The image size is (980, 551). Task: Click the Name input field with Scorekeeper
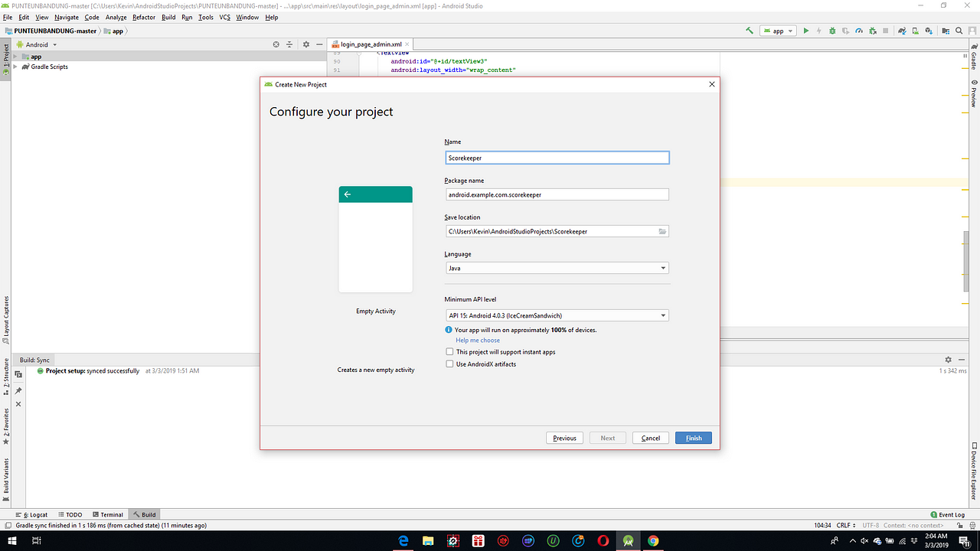[557, 158]
